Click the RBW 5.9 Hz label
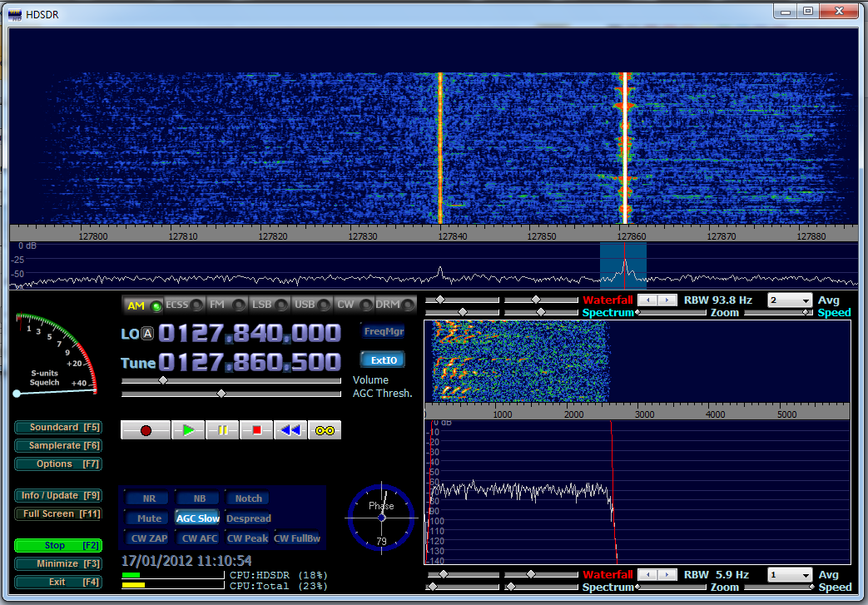This screenshot has width=868, height=605. point(717,574)
